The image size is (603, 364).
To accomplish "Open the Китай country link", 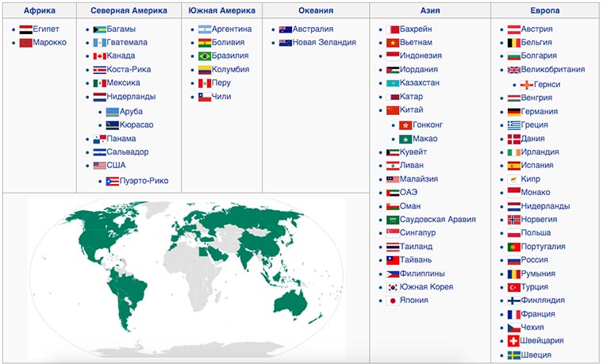I will pyautogui.click(x=412, y=110).
